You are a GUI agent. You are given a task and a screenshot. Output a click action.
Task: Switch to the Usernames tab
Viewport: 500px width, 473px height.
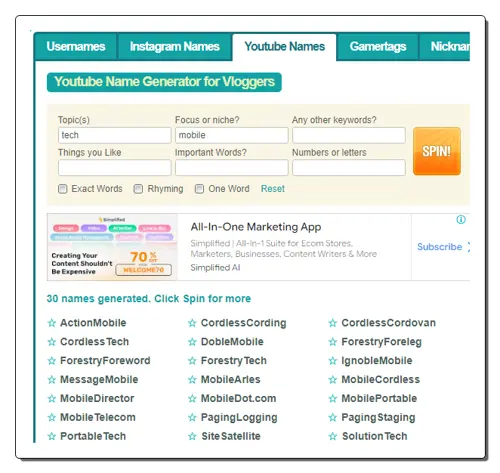click(76, 47)
